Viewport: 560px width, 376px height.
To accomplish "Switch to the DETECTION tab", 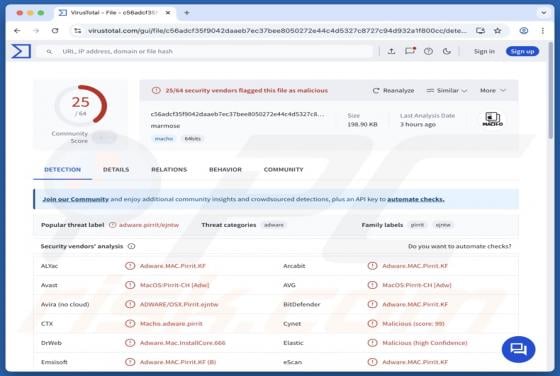I will point(62,170).
